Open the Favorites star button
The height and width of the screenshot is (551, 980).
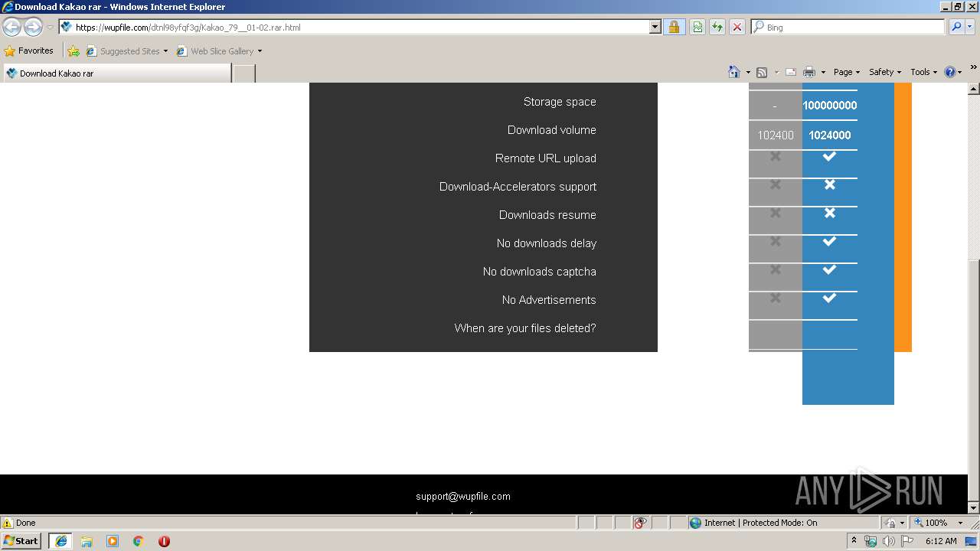coord(29,51)
